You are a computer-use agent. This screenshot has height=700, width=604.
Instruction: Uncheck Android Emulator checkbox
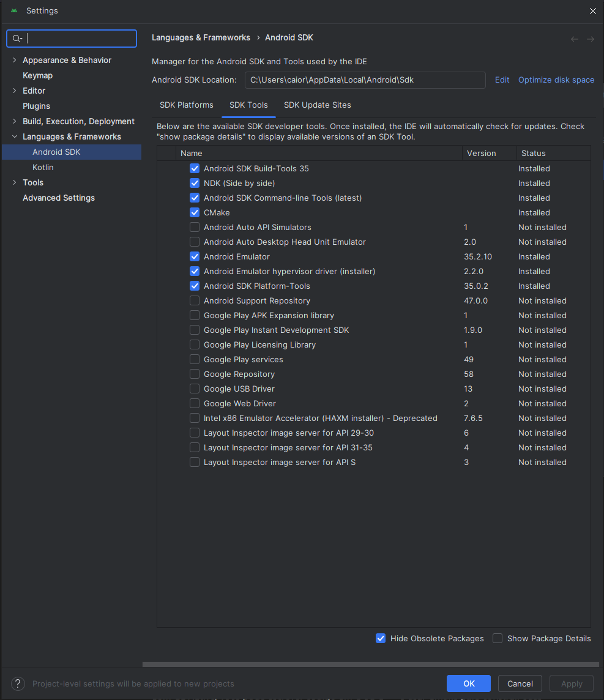[195, 256]
